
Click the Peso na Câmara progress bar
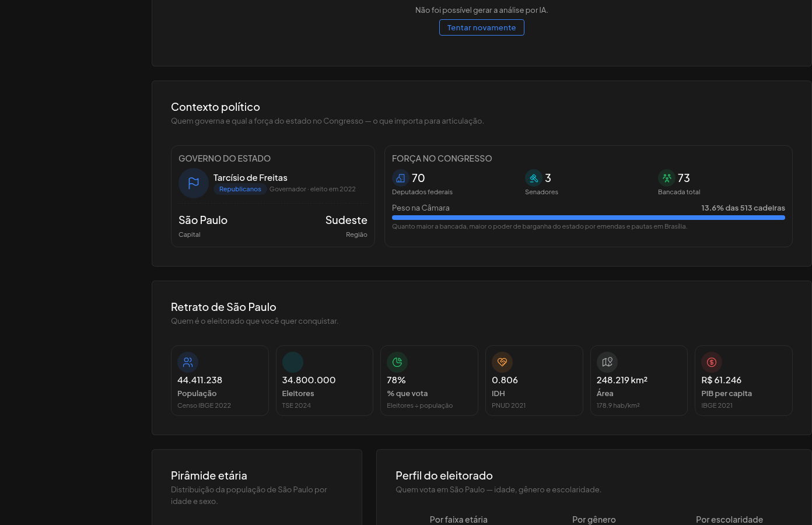point(589,218)
